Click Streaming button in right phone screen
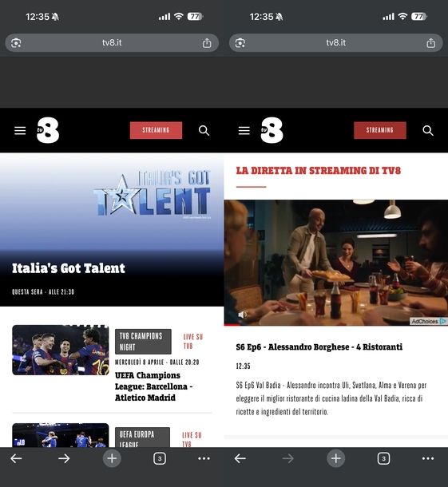The height and width of the screenshot is (487, 448). click(380, 130)
